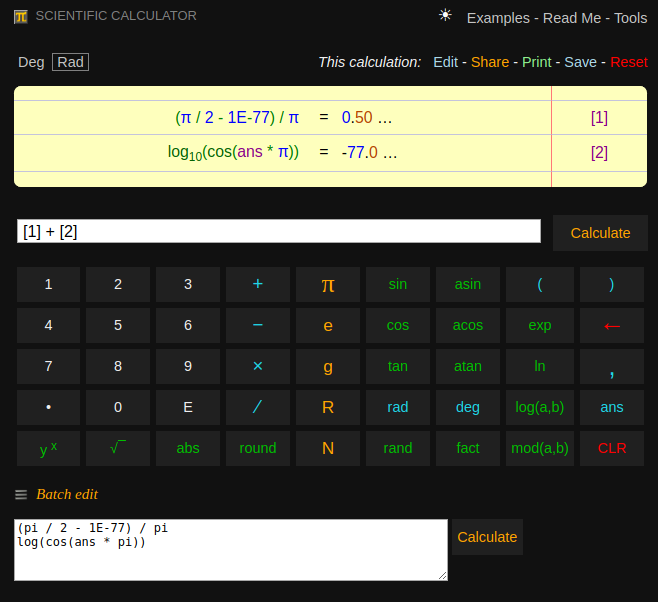This screenshot has height=602, width=658.
Task: Insert the N constant key
Action: [x=328, y=448]
